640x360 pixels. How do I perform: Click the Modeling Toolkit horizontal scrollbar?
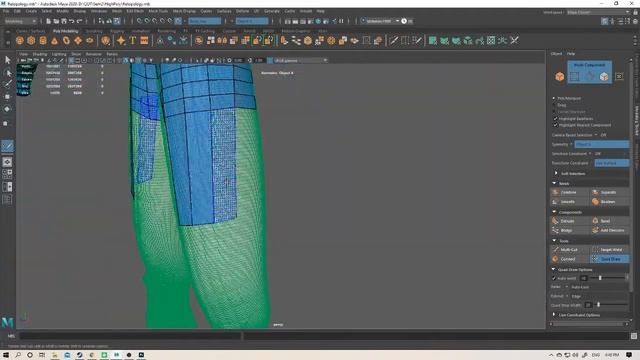589,324
